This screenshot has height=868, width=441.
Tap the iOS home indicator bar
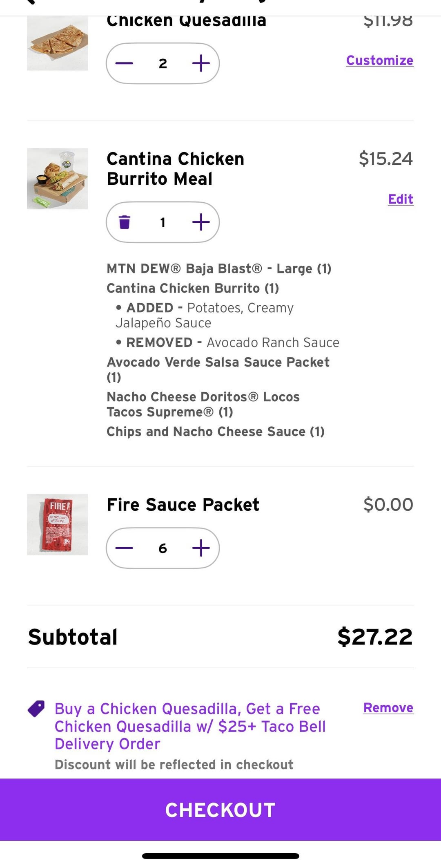click(220, 856)
